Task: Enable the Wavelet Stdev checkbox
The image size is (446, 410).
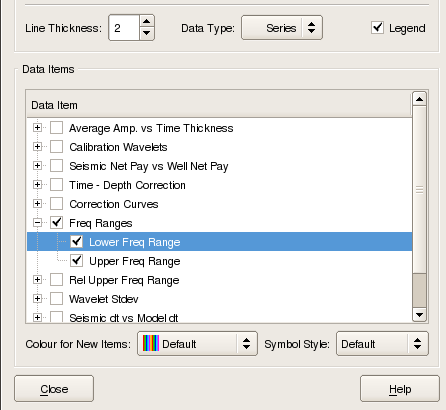Action: pos(56,299)
